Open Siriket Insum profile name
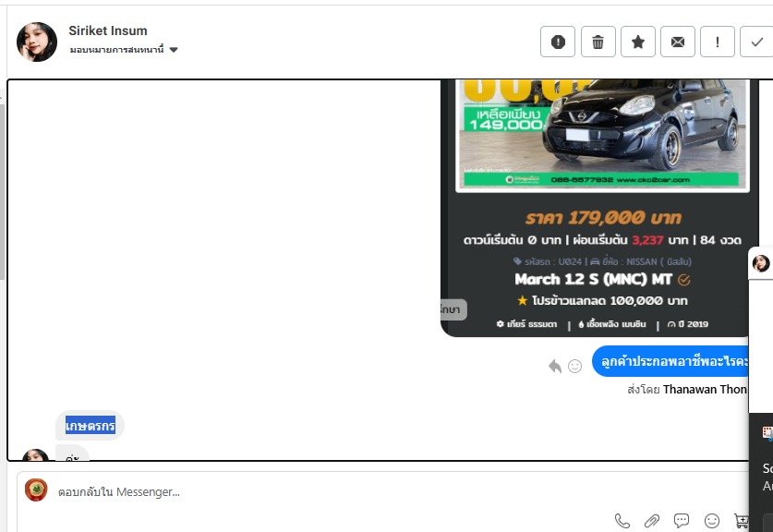Viewport: 773px width, 532px height. click(x=108, y=30)
